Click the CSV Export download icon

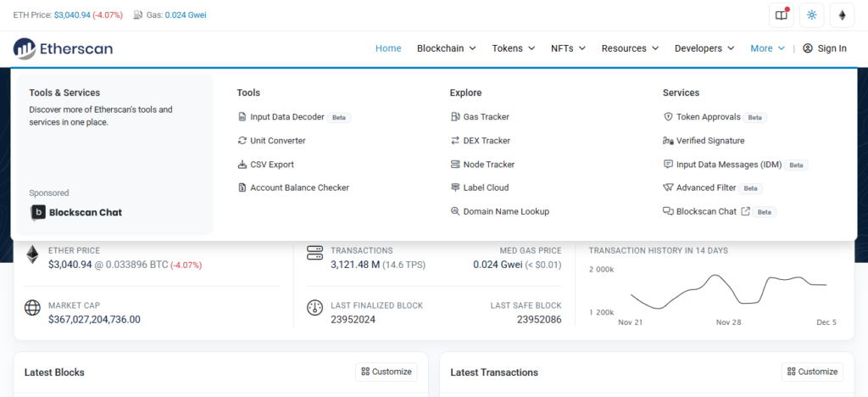[x=242, y=165]
